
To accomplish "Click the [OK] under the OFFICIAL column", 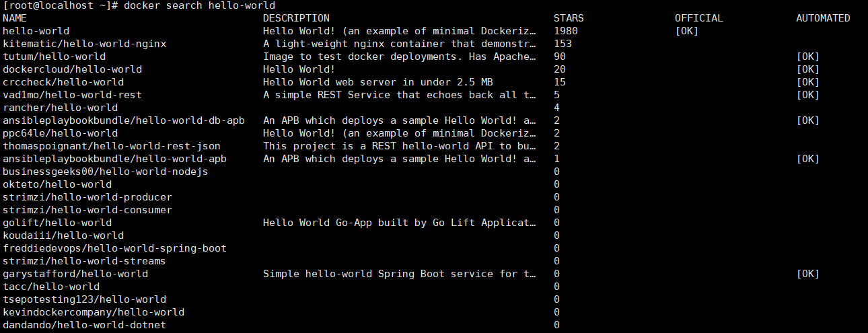I will pyautogui.click(x=686, y=31).
